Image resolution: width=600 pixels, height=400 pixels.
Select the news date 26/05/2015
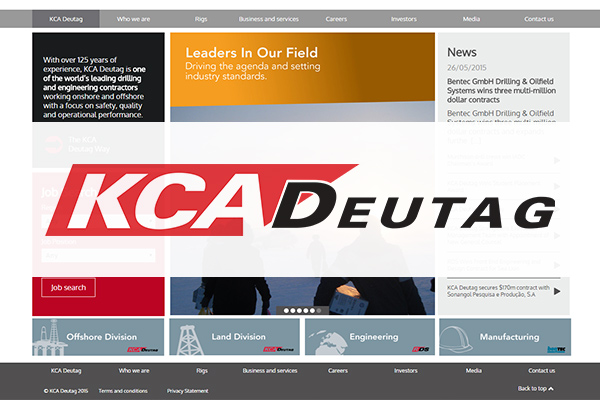(466, 68)
